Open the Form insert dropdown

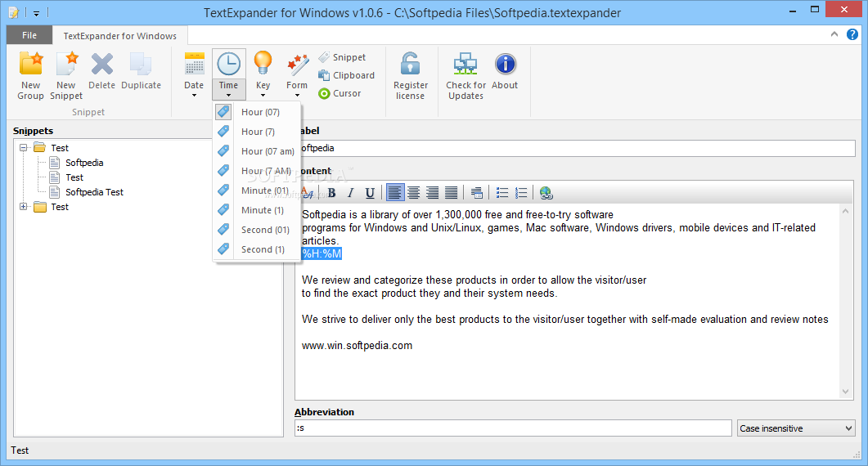(297, 74)
